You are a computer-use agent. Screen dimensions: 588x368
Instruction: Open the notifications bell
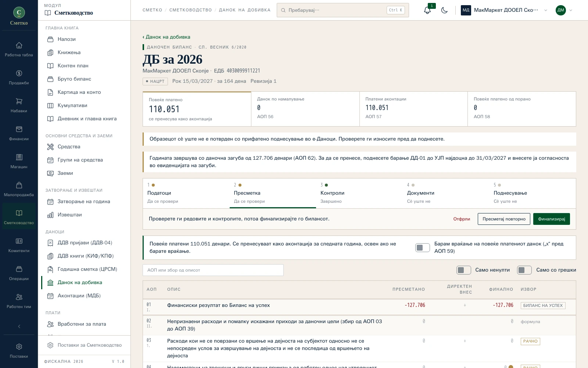point(427,10)
